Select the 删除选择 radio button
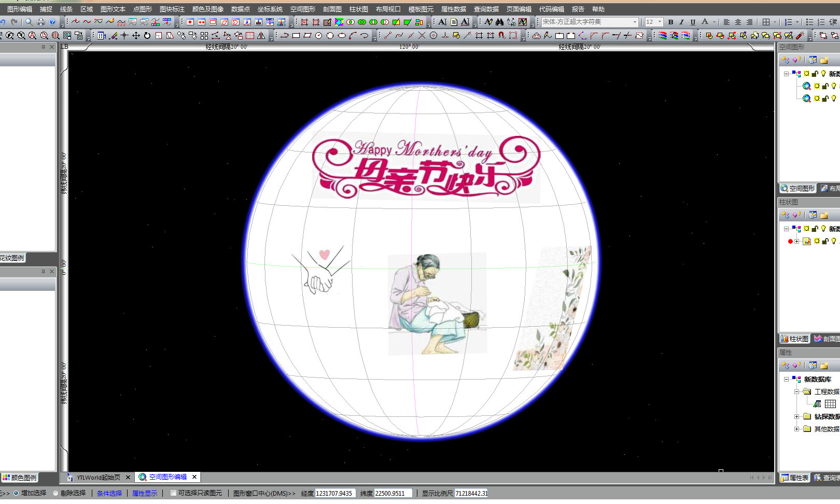The width and height of the screenshot is (840, 504). tap(55, 493)
